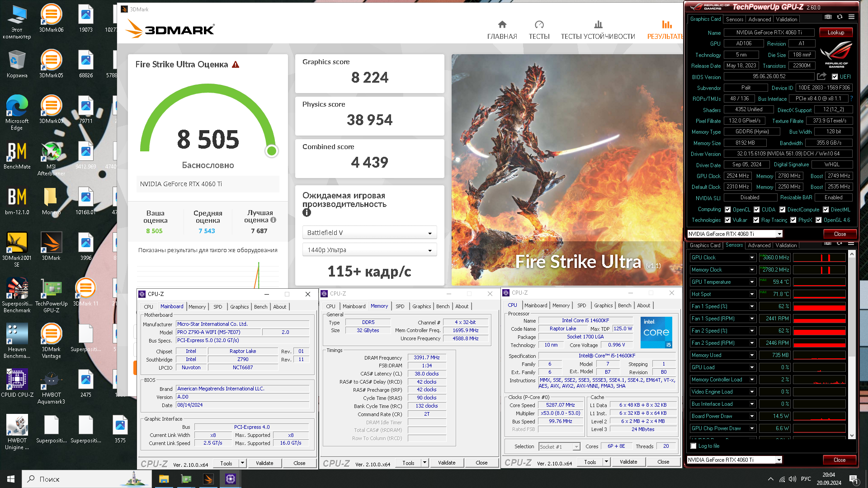Open Microsoft Edge desktop shortcut
Screen dimensions: 868x488
[x=17, y=113]
